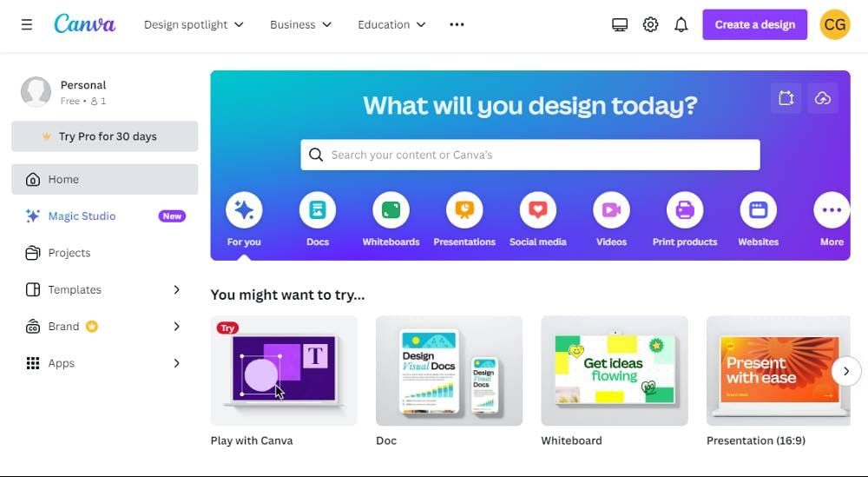
Task: Click the Canva logo
Action: [x=85, y=24]
